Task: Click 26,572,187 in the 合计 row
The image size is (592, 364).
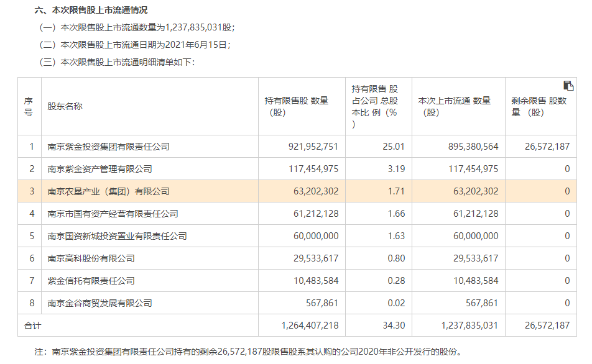Action: pos(547,325)
